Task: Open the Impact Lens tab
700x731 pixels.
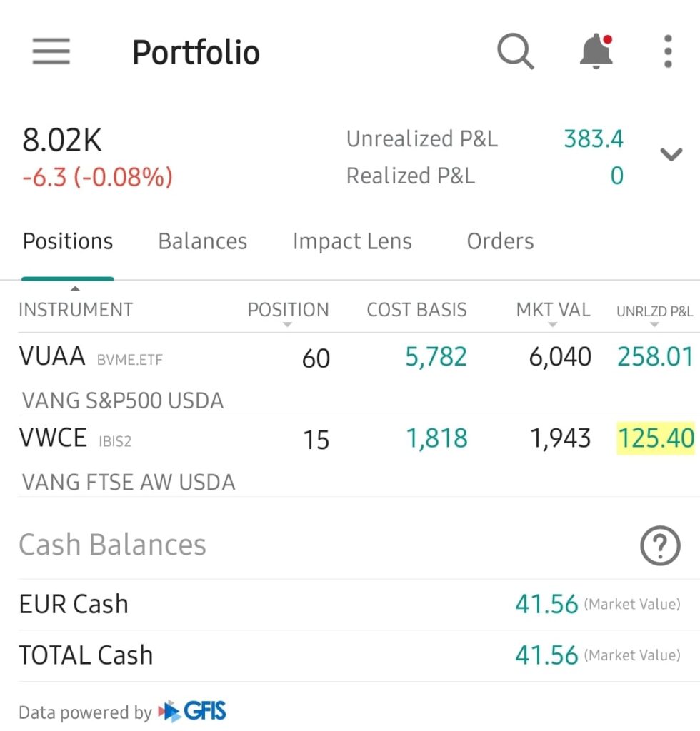Action: 352,241
